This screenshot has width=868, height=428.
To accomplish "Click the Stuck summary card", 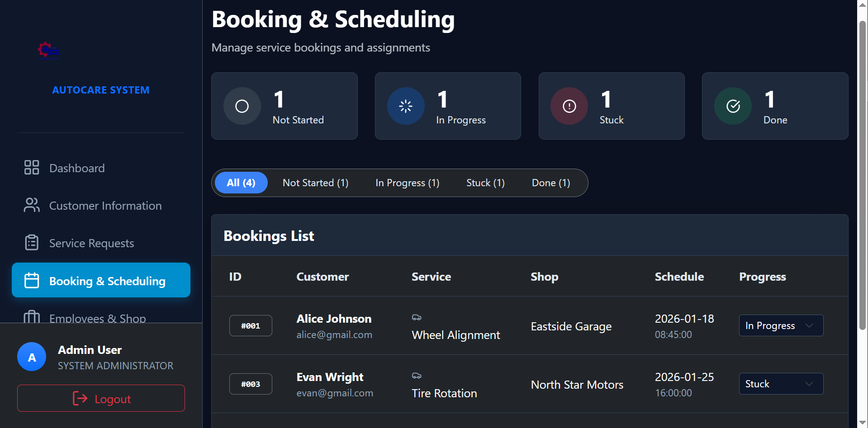I will point(612,106).
